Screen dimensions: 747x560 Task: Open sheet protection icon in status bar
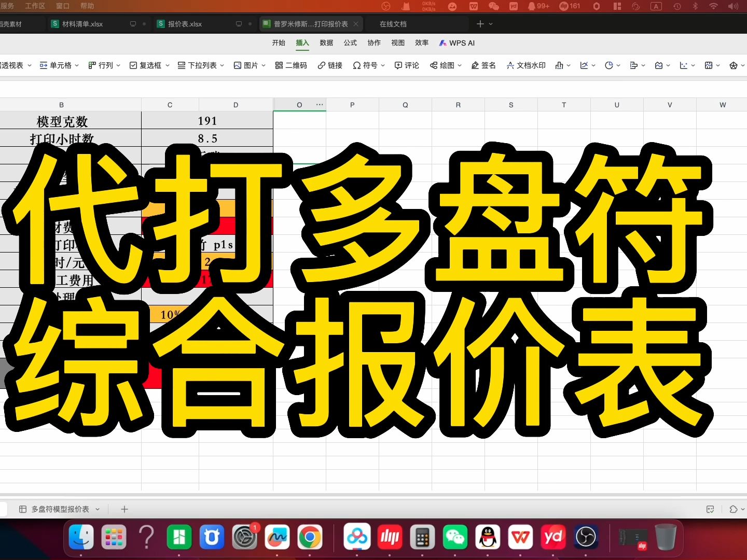(x=710, y=509)
